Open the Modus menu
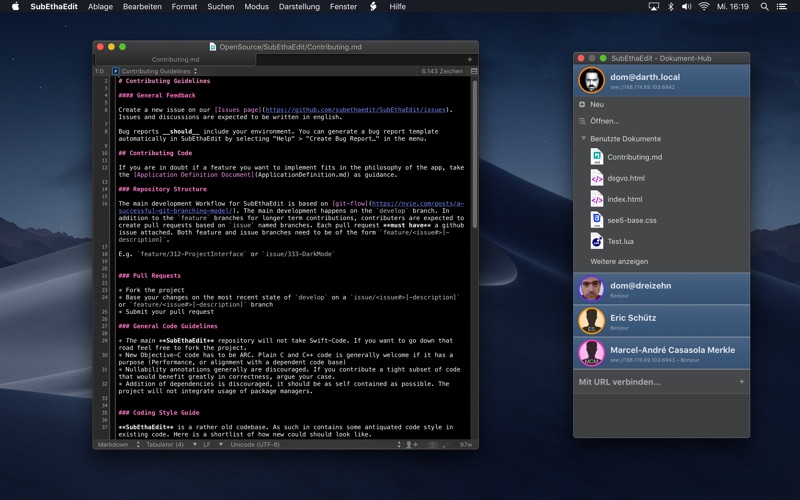800x500 pixels. coord(256,7)
